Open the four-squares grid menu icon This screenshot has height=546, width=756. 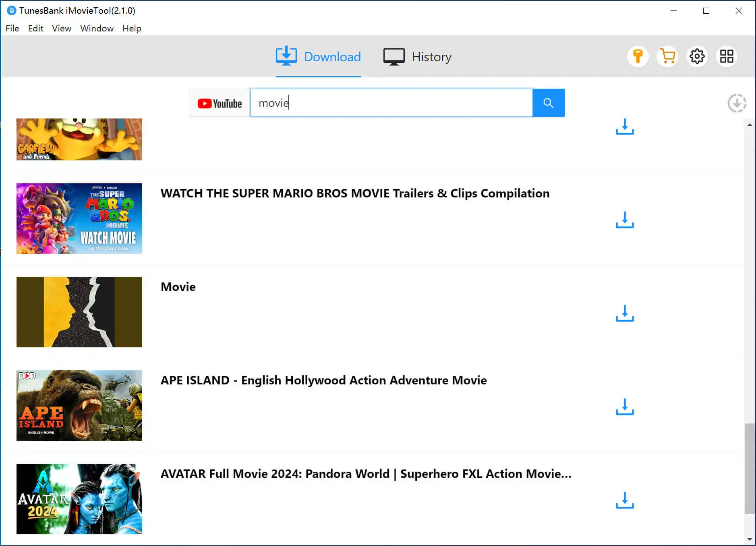click(727, 56)
